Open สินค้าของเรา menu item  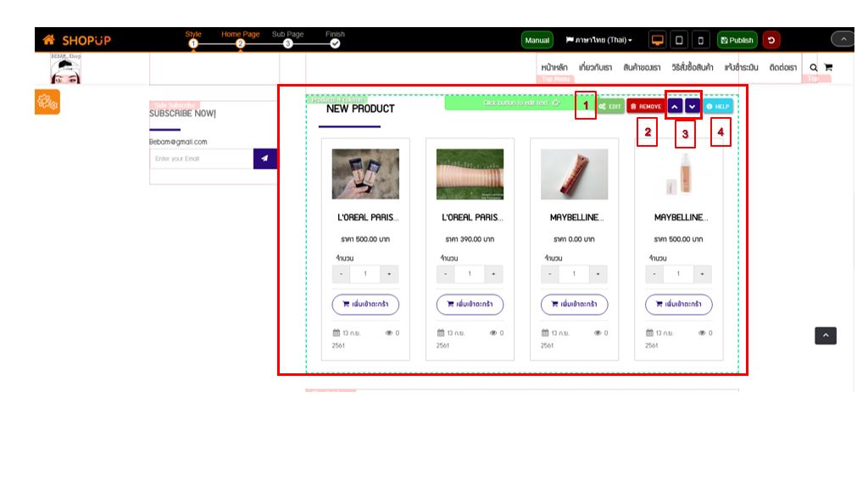643,67
